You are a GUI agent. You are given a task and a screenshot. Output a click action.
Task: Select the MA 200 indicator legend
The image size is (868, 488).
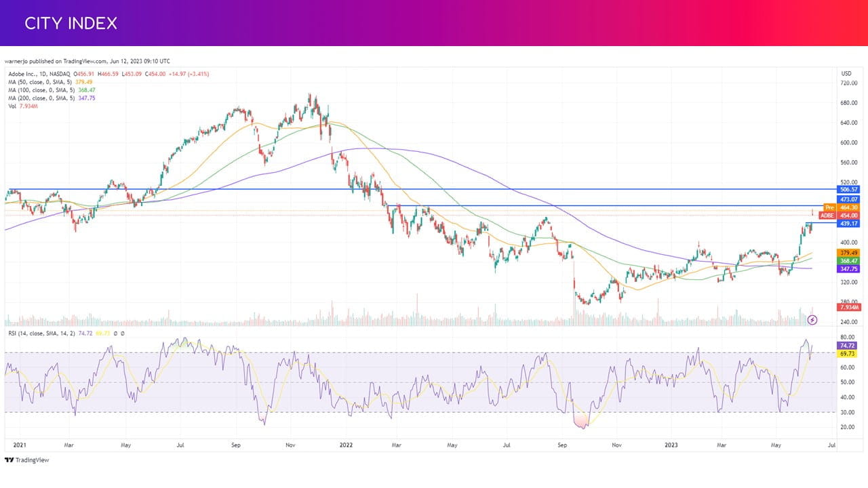click(52, 98)
